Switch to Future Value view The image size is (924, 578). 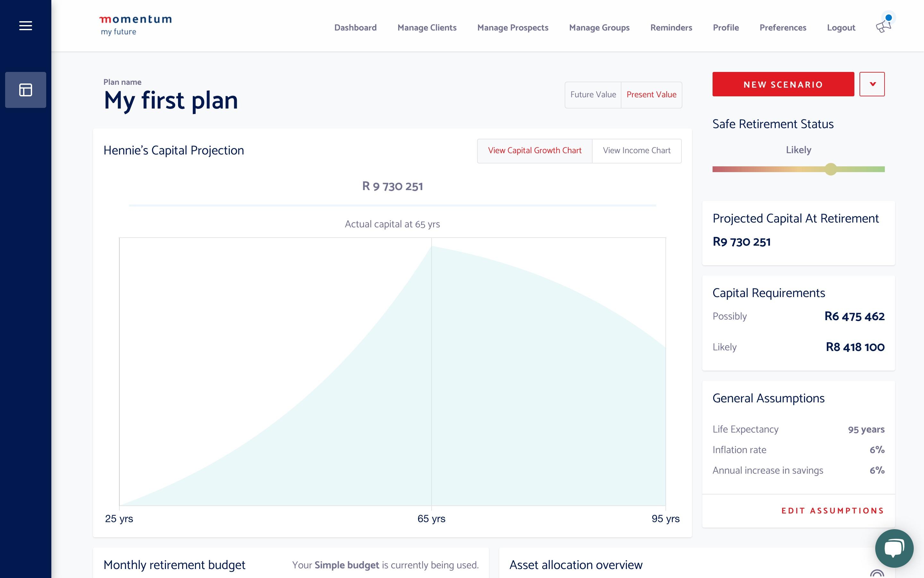(x=593, y=95)
